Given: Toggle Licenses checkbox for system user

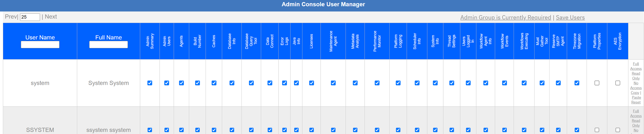Looking at the screenshot, I should tap(312, 83).
